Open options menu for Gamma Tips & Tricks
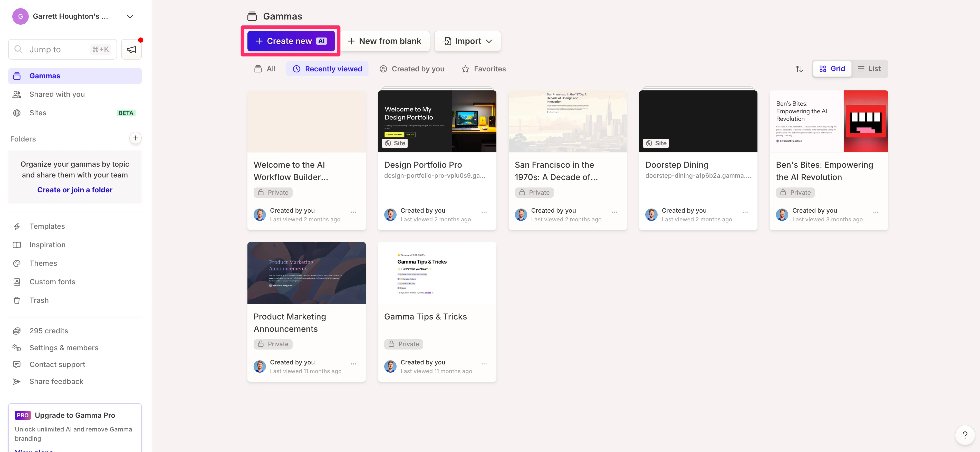The height and width of the screenshot is (452, 980). 484,364
